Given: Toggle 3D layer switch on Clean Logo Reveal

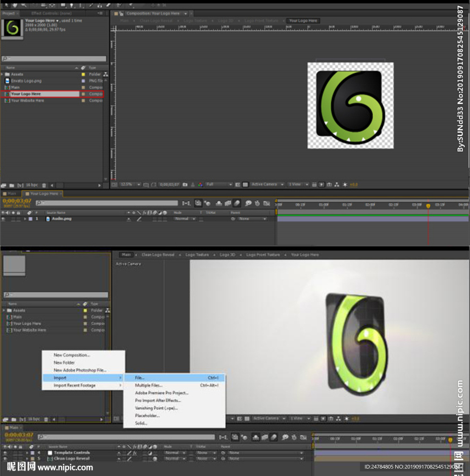Looking at the screenshot, I should pyautogui.click(x=155, y=459).
